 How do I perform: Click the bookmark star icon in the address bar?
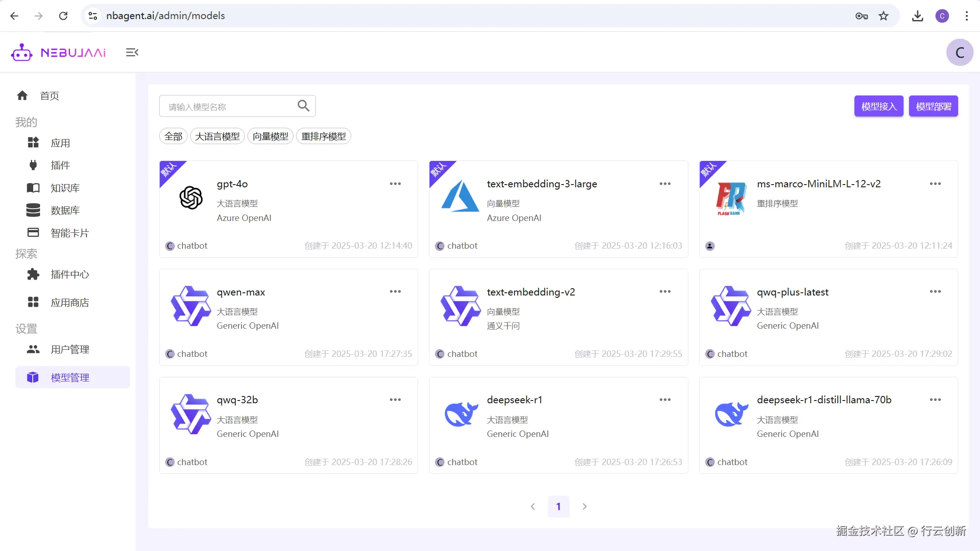click(883, 16)
